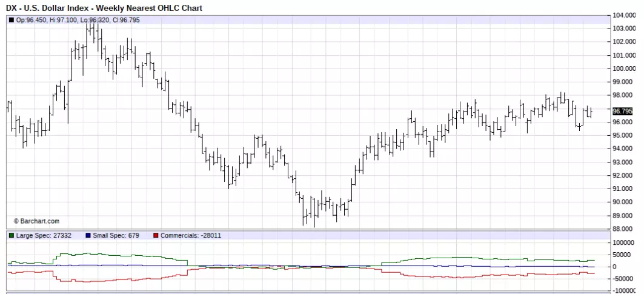
Task: Click the lowest price bar near 88
Action: pyautogui.click(x=314, y=213)
